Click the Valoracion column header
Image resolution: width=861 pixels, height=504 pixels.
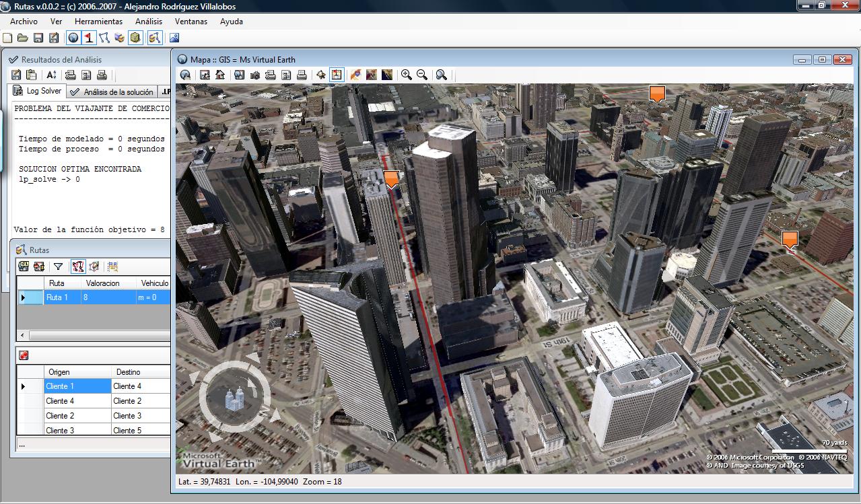[x=103, y=283]
